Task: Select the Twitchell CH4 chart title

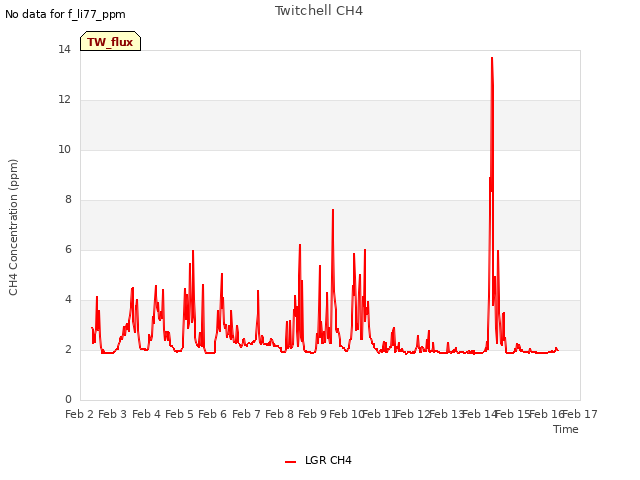Action: pyautogui.click(x=319, y=11)
